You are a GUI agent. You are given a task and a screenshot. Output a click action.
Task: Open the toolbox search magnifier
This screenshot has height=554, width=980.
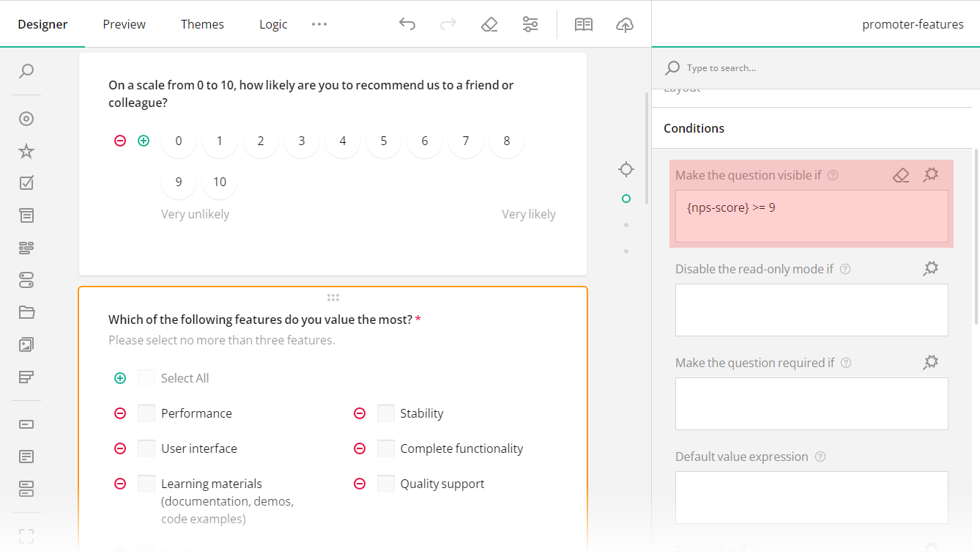[26, 71]
